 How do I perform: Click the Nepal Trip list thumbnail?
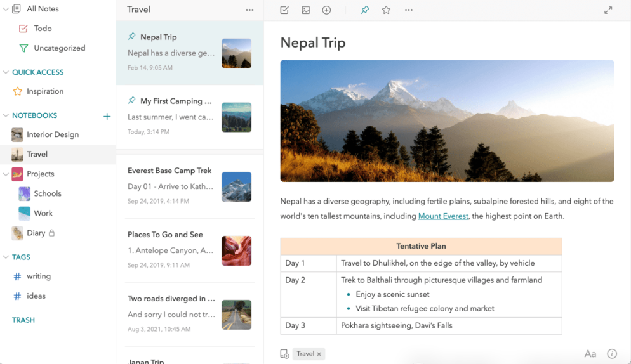[x=237, y=53]
